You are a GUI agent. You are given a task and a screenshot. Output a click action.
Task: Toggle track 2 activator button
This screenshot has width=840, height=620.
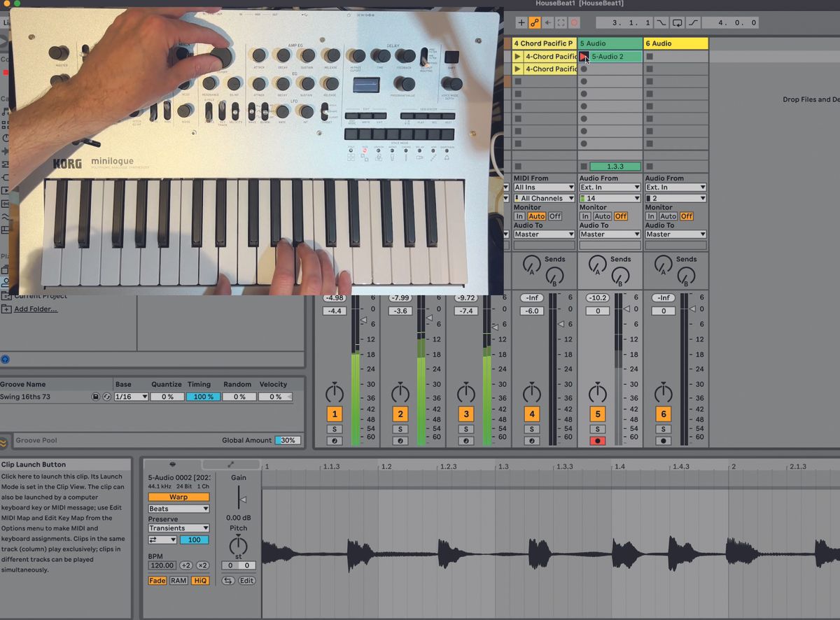pos(400,414)
